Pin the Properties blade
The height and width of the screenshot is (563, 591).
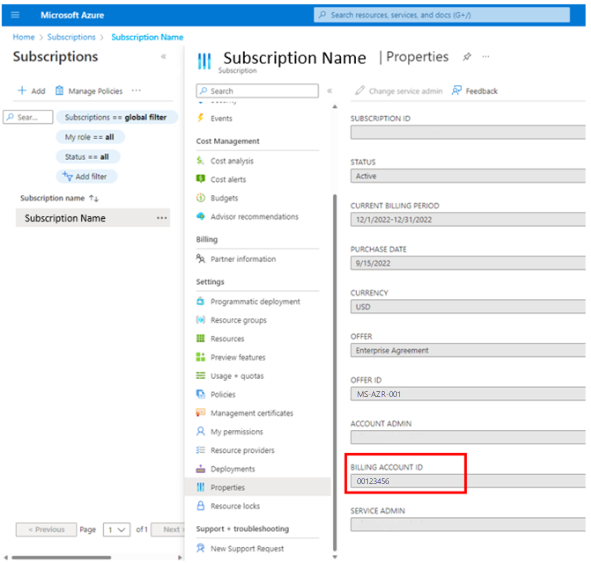point(467,57)
